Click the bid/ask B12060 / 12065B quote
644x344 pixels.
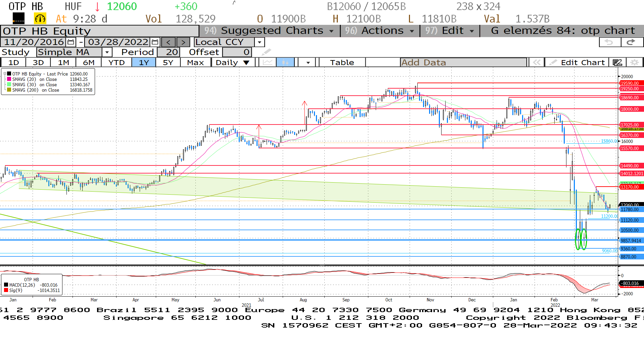pyautogui.click(x=366, y=6)
